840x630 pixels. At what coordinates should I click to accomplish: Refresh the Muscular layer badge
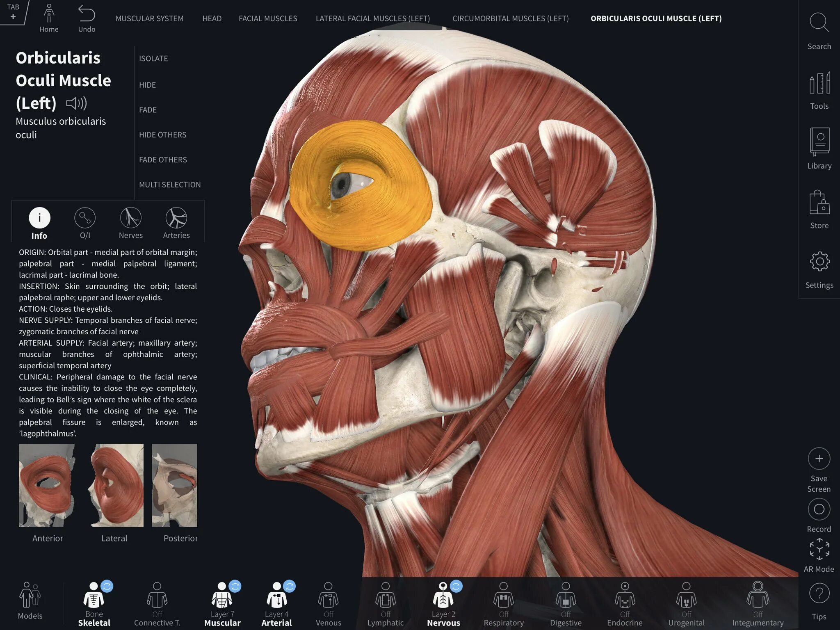click(x=235, y=586)
